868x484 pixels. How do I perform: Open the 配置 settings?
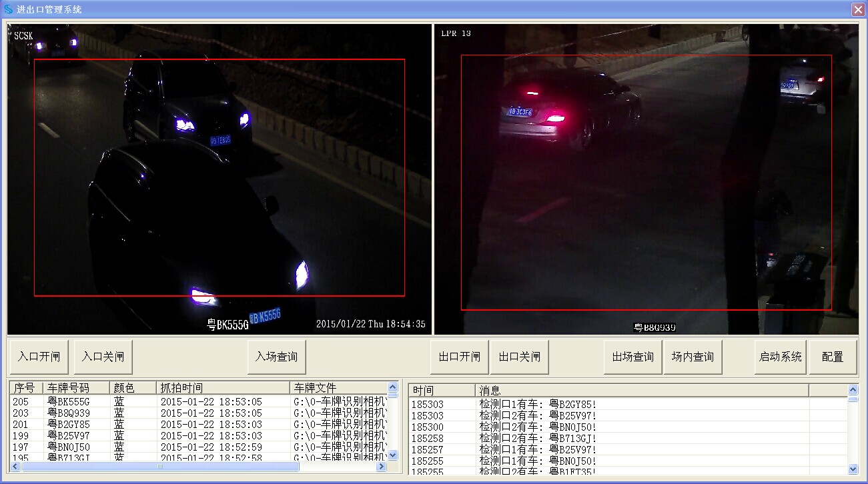tap(833, 357)
